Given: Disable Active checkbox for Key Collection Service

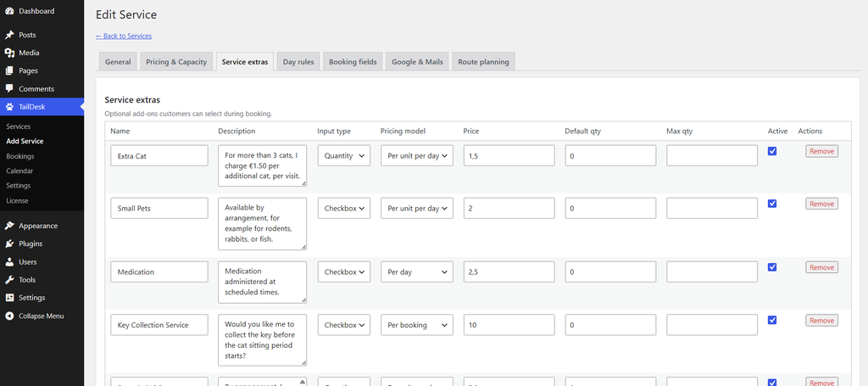Looking at the screenshot, I should click(x=772, y=320).
